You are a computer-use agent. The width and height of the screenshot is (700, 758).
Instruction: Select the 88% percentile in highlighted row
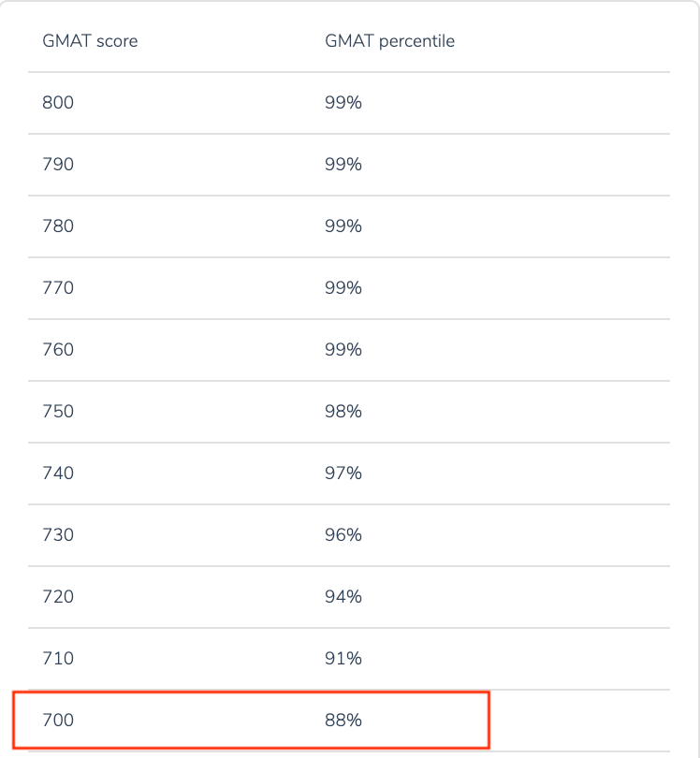pyautogui.click(x=343, y=721)
